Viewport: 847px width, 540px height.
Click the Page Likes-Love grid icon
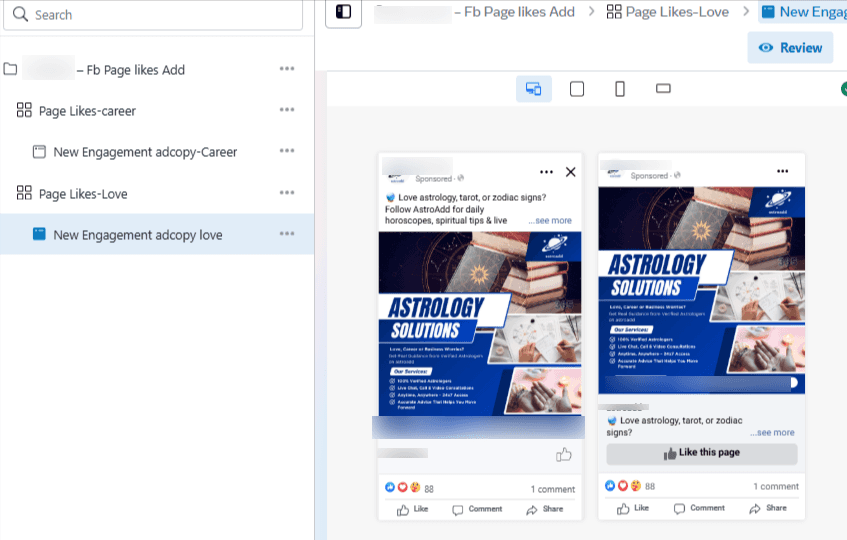(x=24, y=193)
